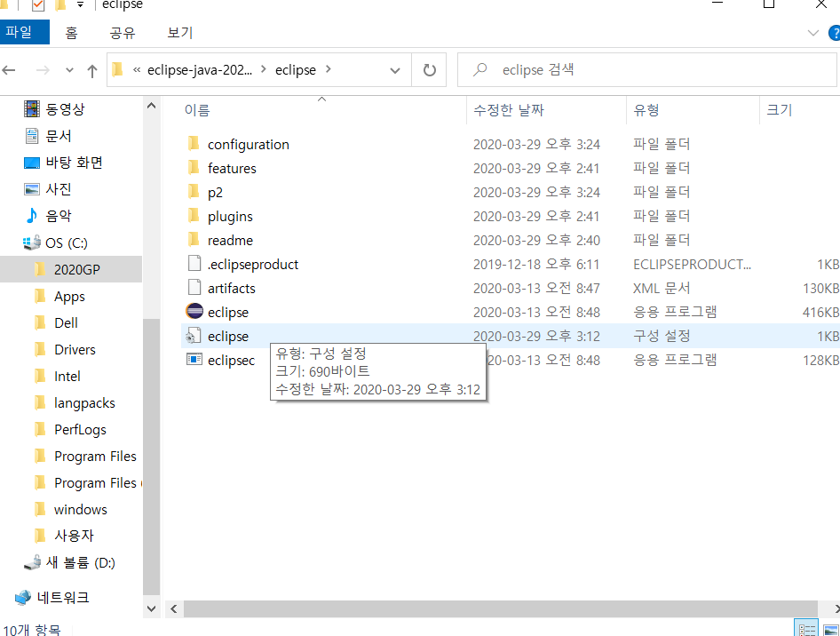
Task: Select the plugins folder icon
Action: click(x=194, y=215)
